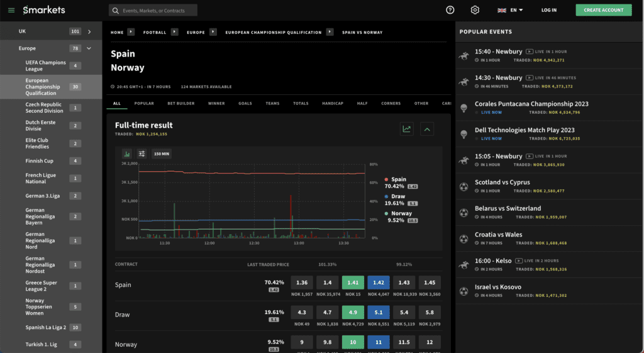The height and width of the screenshot is (353, 644).
Task: Switch to the CORNERS tab
Action: click(x=391, y=104)
